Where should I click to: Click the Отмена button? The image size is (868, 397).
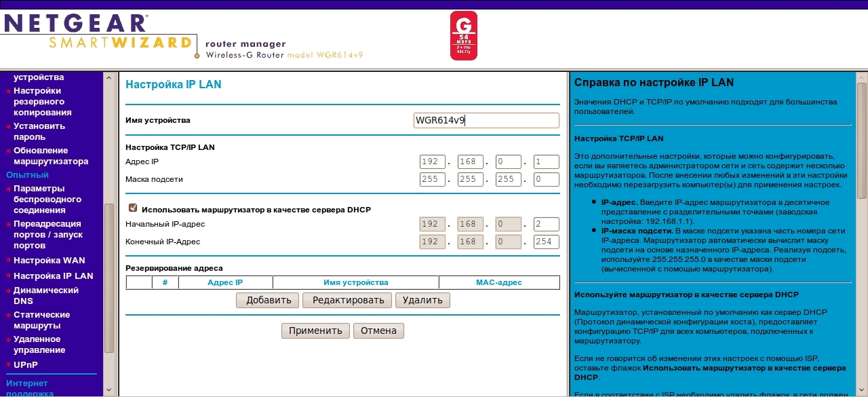point(378,331)
